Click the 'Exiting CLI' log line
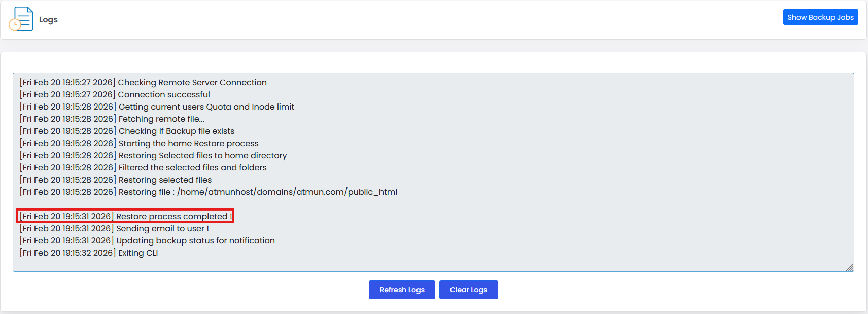Viewport: 868px width, 314px height. coord(89,253)
